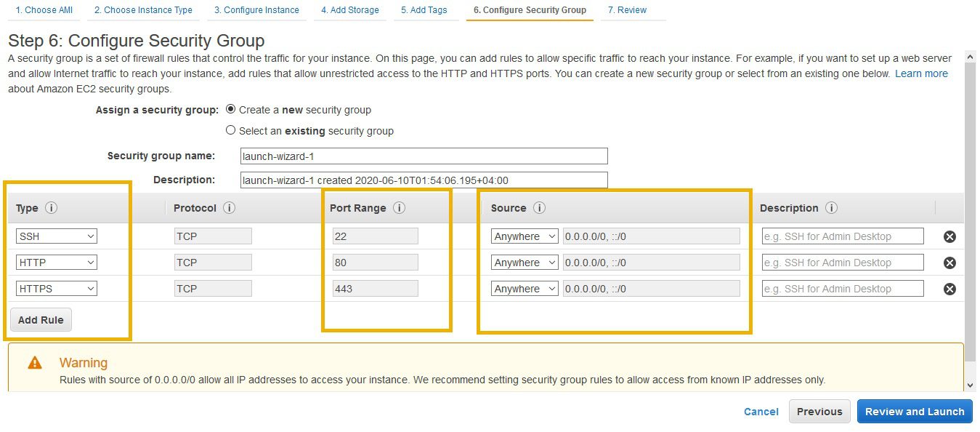Open the info icon next to Source
Screen dimensions: 980x432
pyautogui.click(x=539, y=208)
